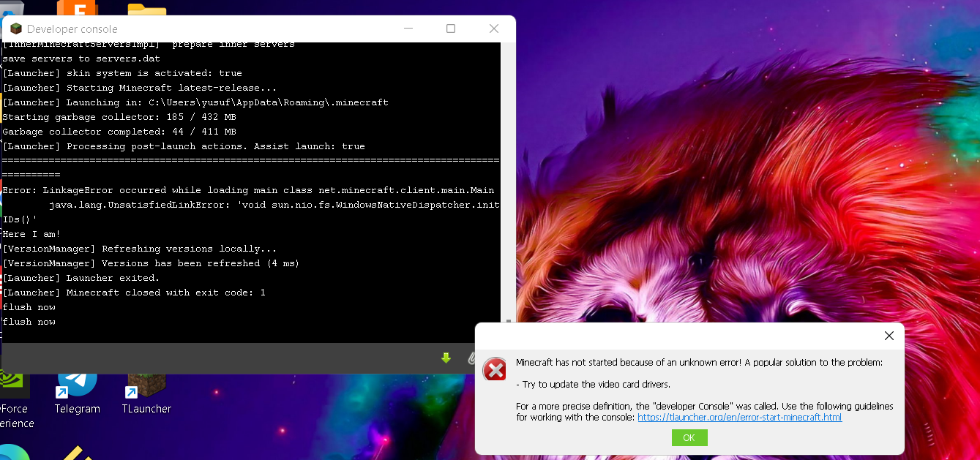Click 'save servers to servers.dat' line
The width and height of the screenshot is (980, 460).
pos(81,59)
